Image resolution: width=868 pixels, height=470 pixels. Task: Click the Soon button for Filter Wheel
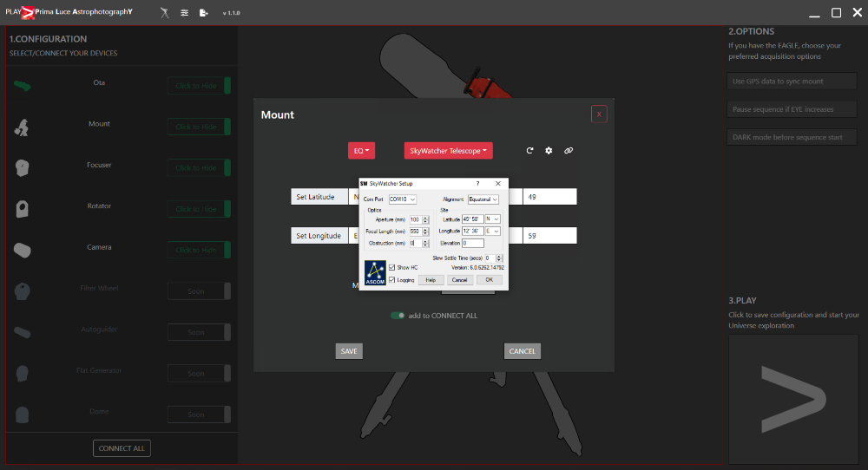coord(199,291)
